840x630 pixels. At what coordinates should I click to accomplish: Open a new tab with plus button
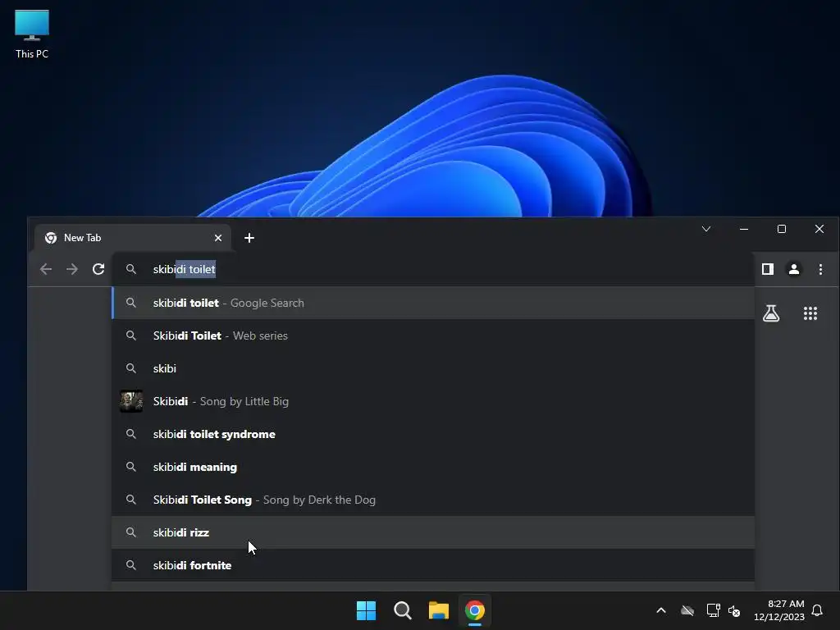pos(249,238)
